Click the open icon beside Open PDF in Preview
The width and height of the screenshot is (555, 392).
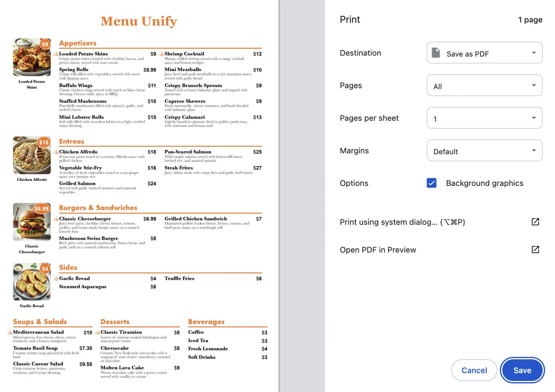point(535,250)
